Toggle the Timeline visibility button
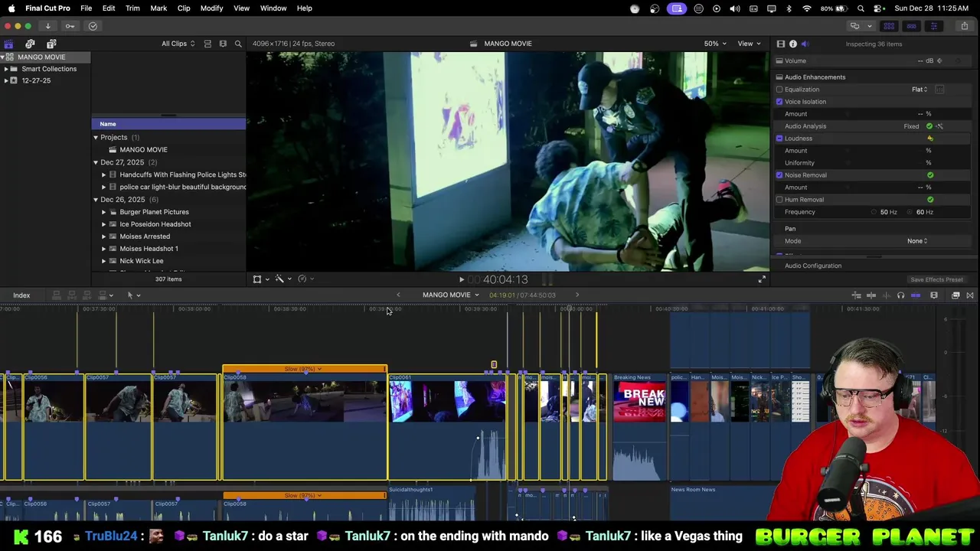The width and height of the screenshot is (980, 551). 911,26
